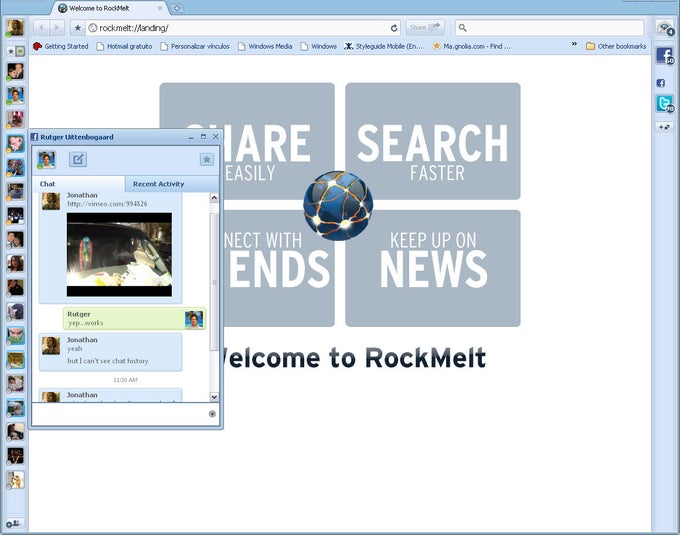Switch to the Recent Activity tab
This screenshot has height=535, width=680.
[x=172, y=184]
